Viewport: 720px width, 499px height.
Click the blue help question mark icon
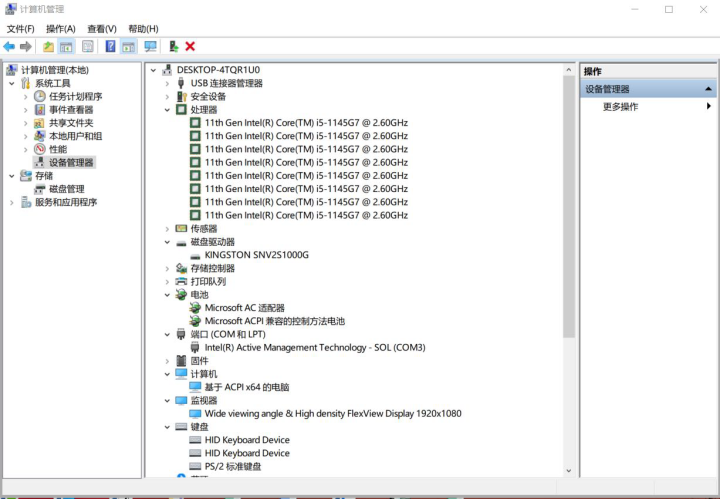pos(110,46)
